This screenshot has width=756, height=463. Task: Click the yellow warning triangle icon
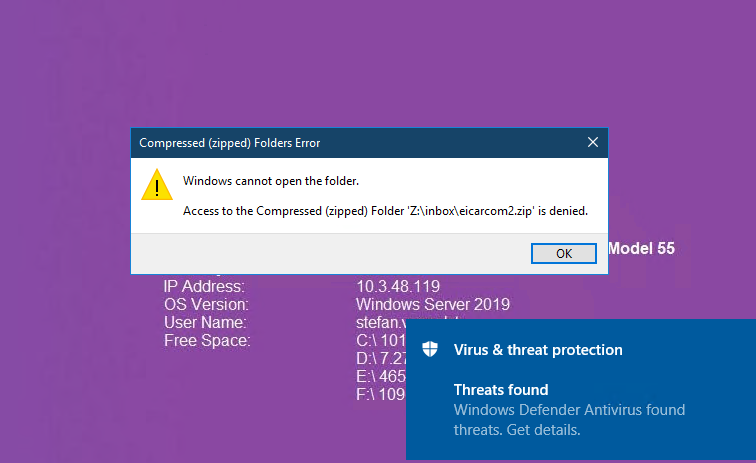tap(157, 185)
